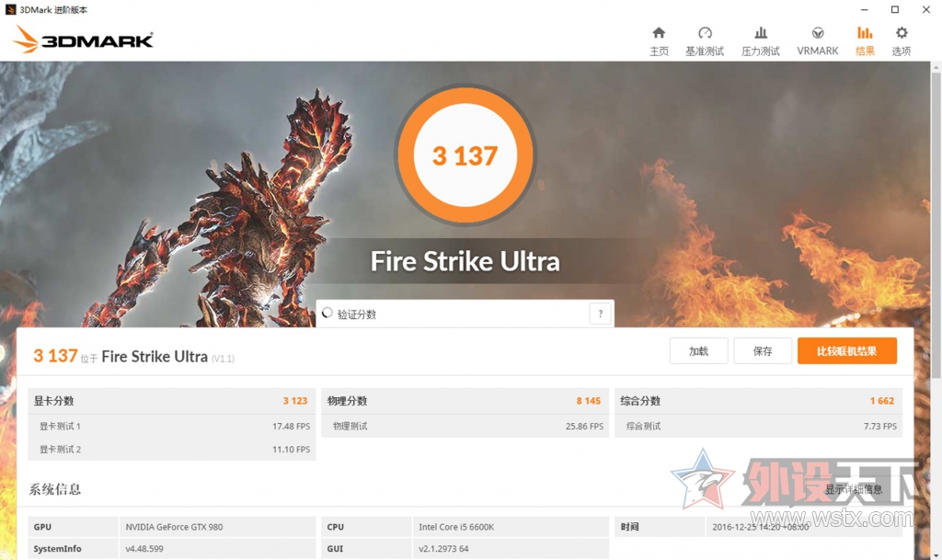This screenshot has width=942, height=560.
Task: Click the orange 比较联机结果 button
Action: coord(847,351)
